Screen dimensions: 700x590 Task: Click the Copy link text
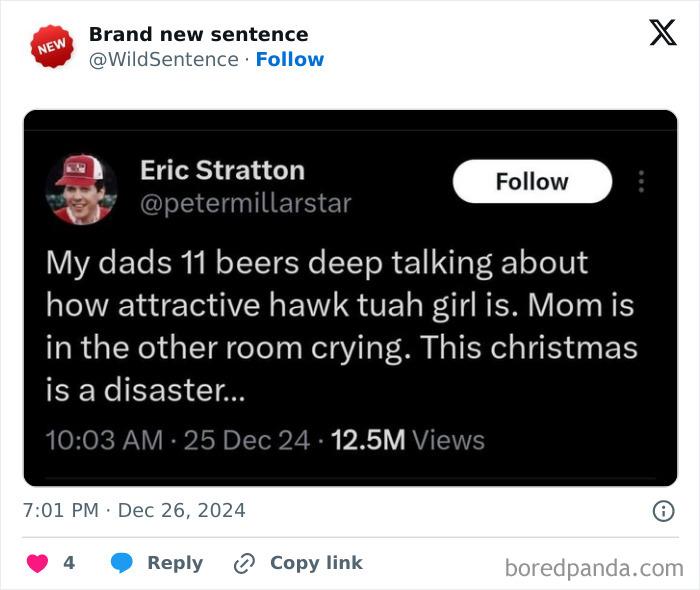click(x=316, y=563)
